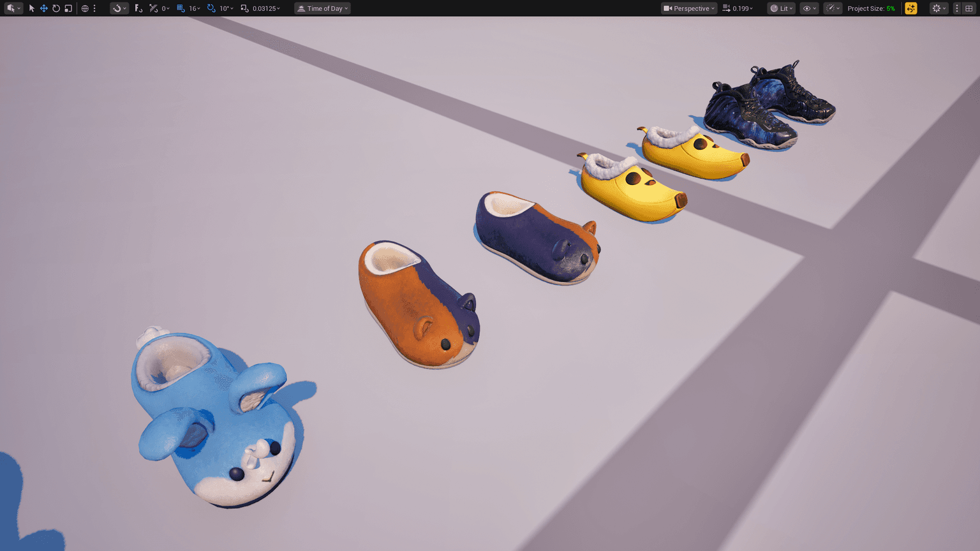This screenshot has height=551, width=980.
Task: Open the selection mode dropdown
Action: [x=13, y=8]
